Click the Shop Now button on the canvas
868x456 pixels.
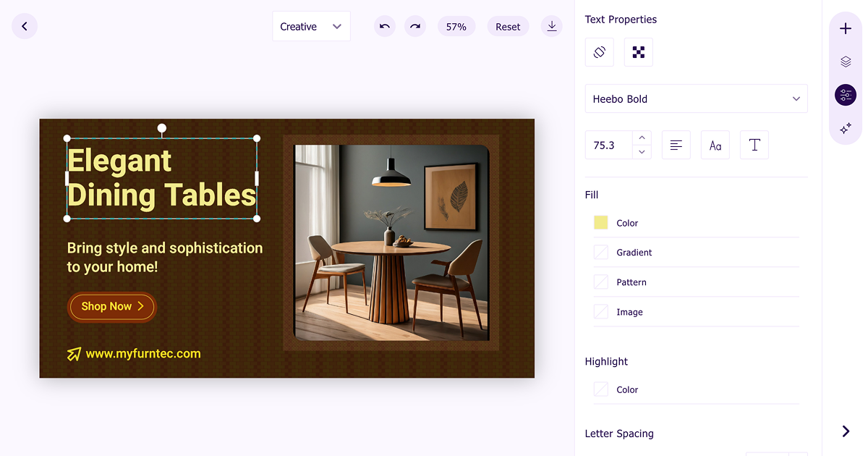point(111,307)
